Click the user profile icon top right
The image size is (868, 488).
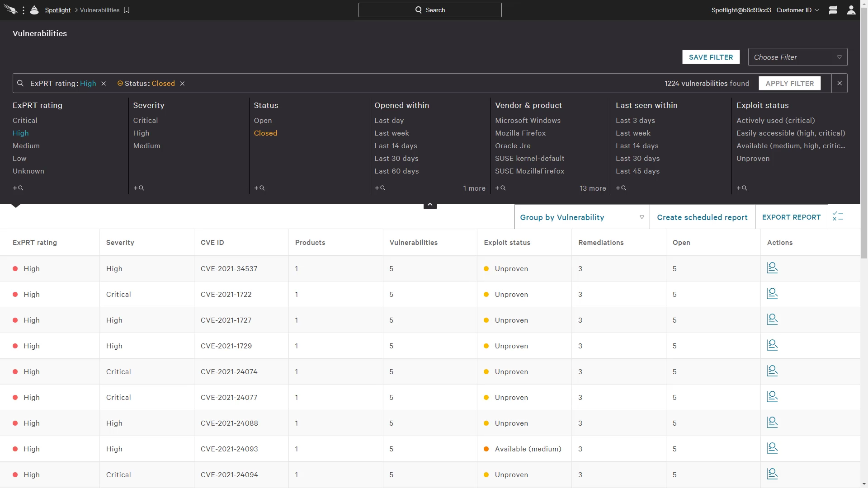(x=851, y=9)
